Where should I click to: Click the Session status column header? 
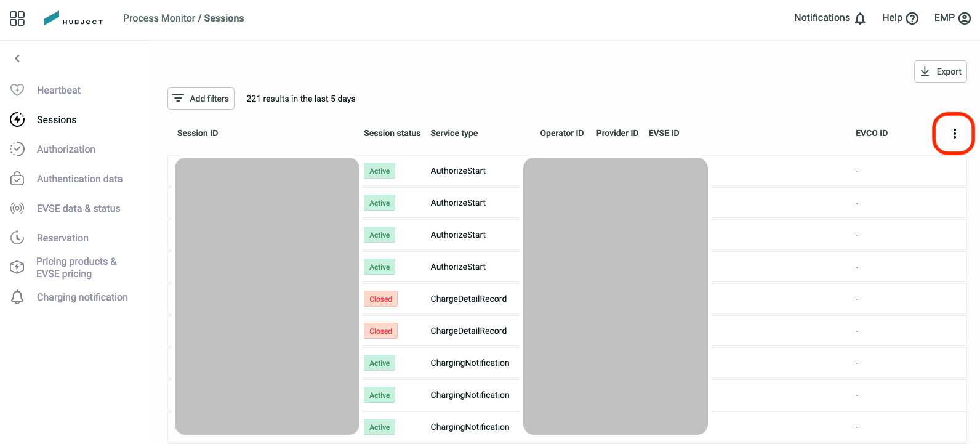tap(392, 133)
